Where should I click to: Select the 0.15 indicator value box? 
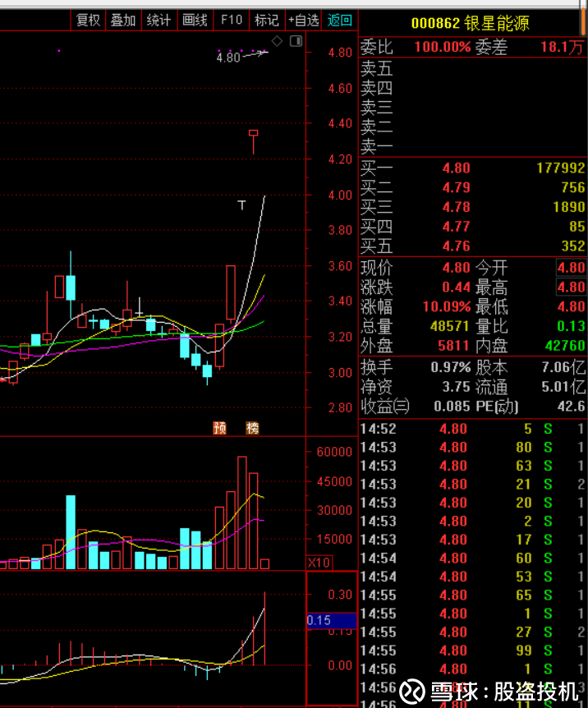[332, 620]
